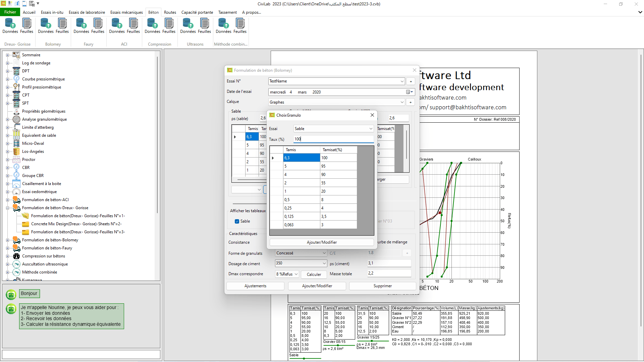This screenshot has width=644, height=362.
Task: Open Feuilles in Faury ribbon group
Action: 98,26
